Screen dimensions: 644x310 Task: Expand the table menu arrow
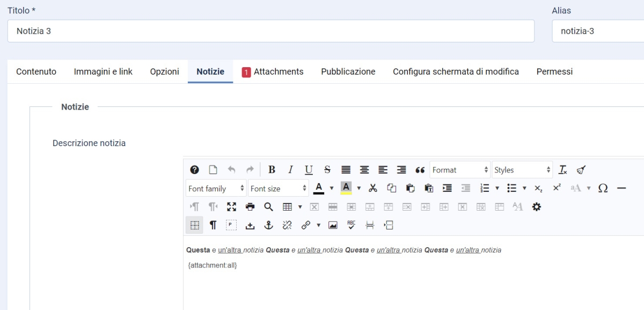300,206
